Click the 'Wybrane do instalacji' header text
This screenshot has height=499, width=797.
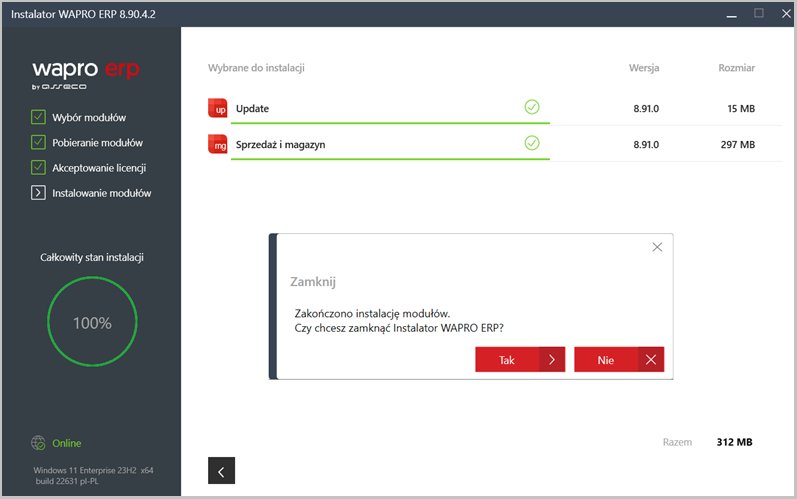[256, 68]
